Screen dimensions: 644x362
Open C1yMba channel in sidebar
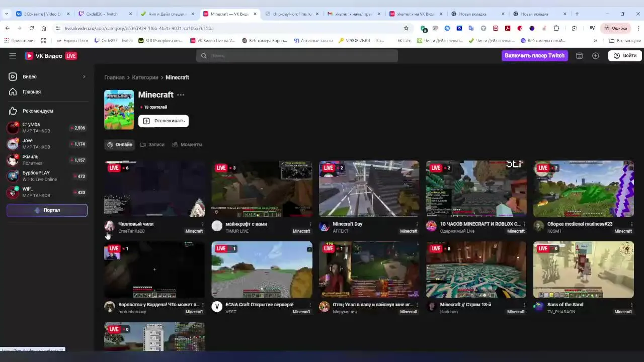[x=47, y=128]
